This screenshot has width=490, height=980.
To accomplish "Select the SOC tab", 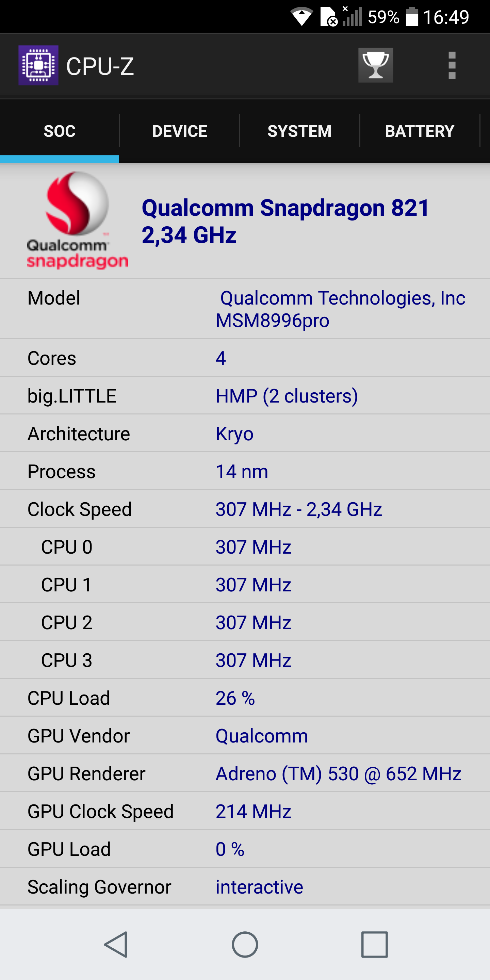I will pos(60,131).
